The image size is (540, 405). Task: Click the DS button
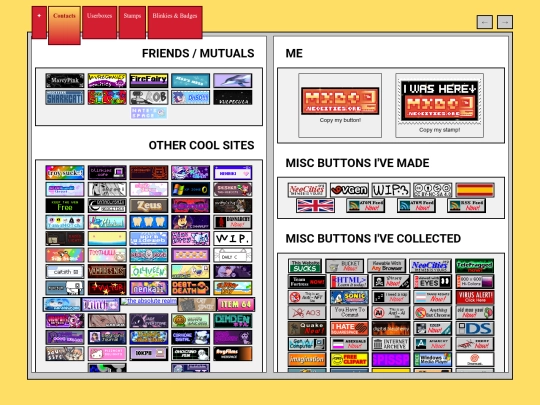click(x=475, y=329)
